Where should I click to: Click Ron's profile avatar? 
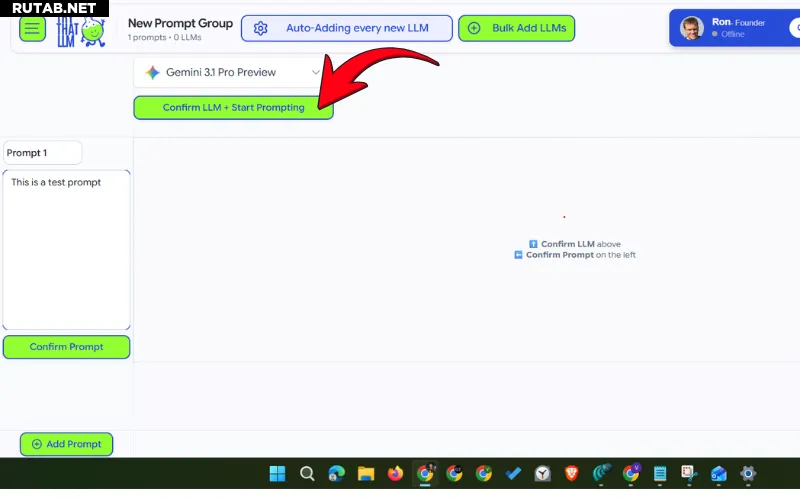pos(692,28)
